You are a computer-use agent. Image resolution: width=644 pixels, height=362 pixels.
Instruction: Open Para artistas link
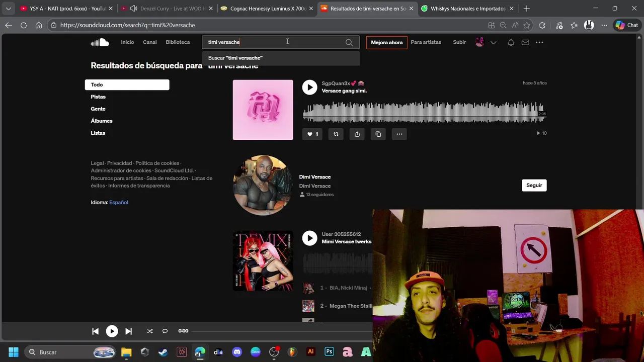(x=426, y=42)
